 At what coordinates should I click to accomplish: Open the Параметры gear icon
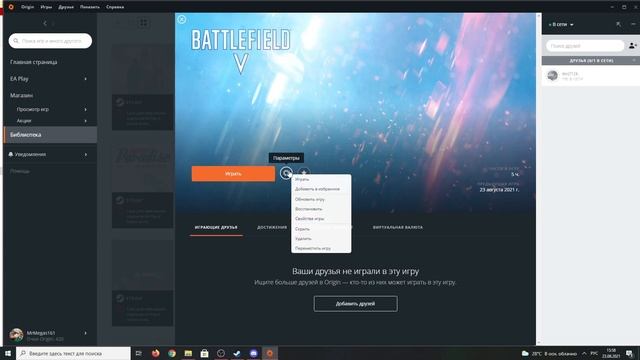286,173
